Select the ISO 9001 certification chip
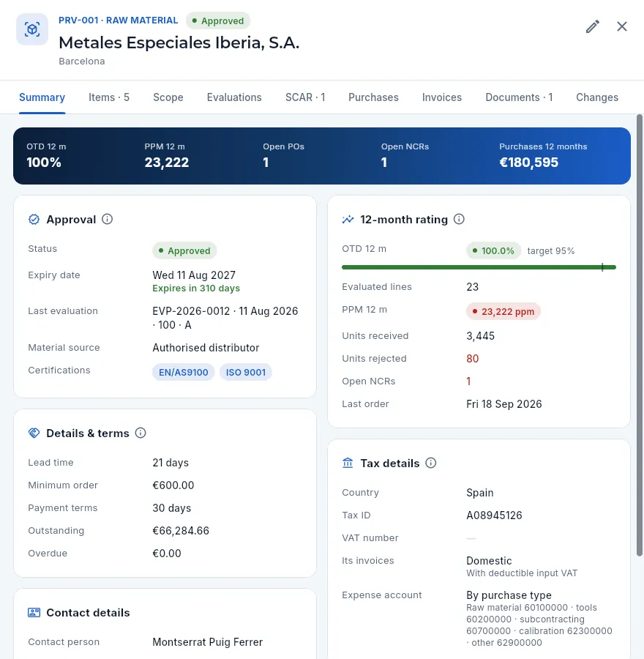This screenshot has height=659, width=644. point(246,373)
